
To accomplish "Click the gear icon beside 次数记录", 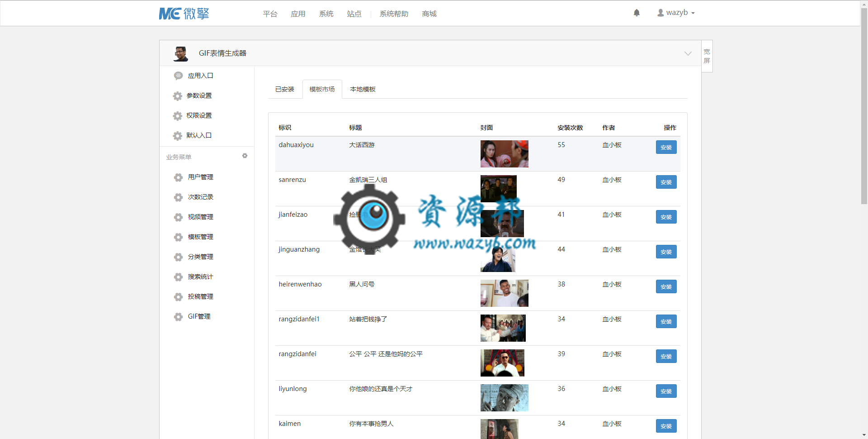I will pyautogui.click(x=179, y=197).
